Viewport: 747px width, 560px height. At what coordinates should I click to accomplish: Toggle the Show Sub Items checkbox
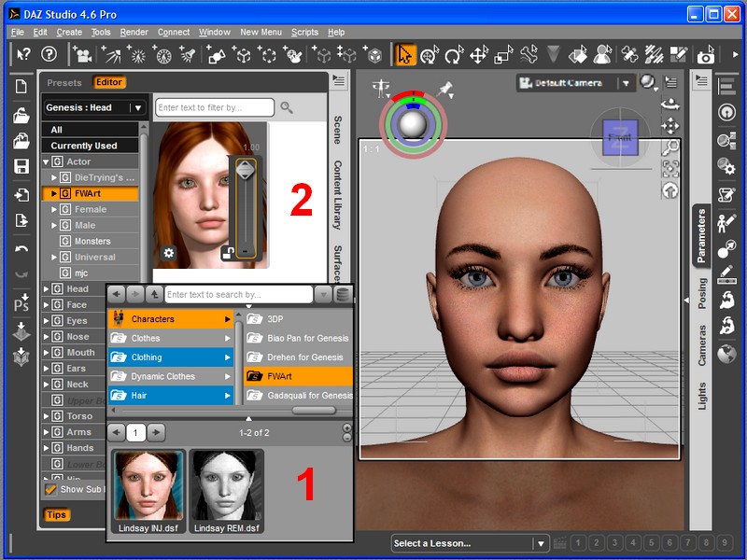point(50,489)
